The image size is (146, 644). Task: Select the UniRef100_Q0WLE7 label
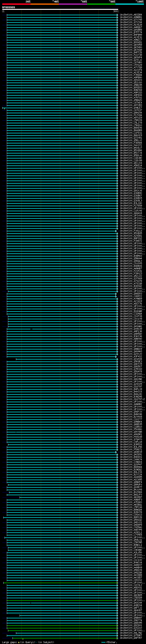pos(131,108)
